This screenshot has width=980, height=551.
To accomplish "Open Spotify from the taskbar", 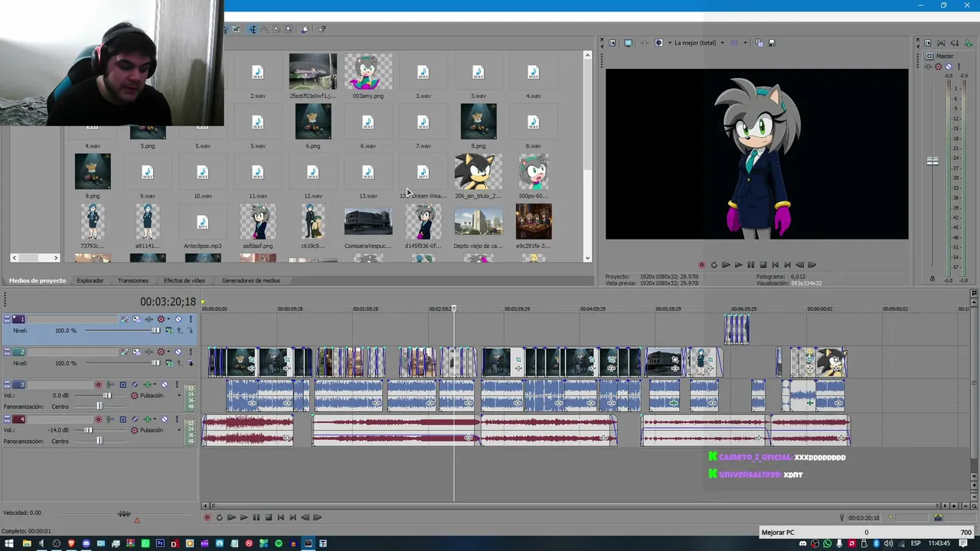I will 279,543.
